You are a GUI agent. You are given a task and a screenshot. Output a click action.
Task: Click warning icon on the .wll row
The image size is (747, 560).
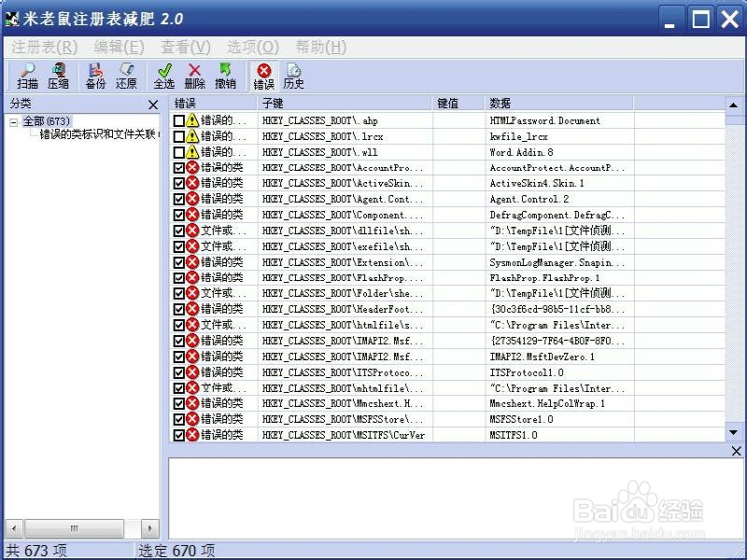pyautogui.click(x=192, y=152)
